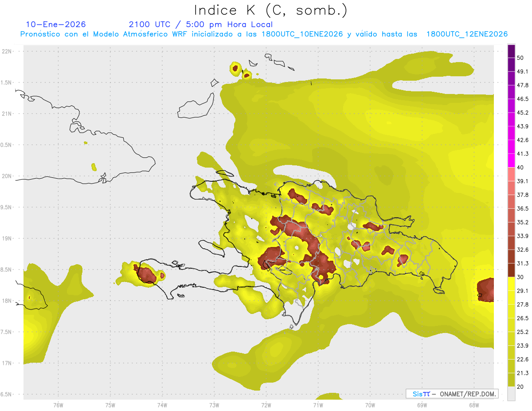
Task: Click the "19N" latitude axis label
Action: 7,239
